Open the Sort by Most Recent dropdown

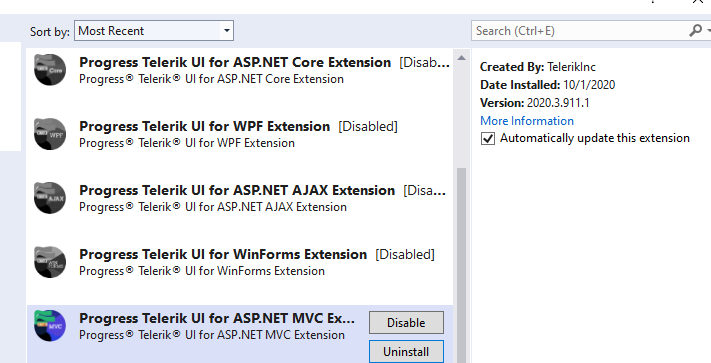[154, 30]
